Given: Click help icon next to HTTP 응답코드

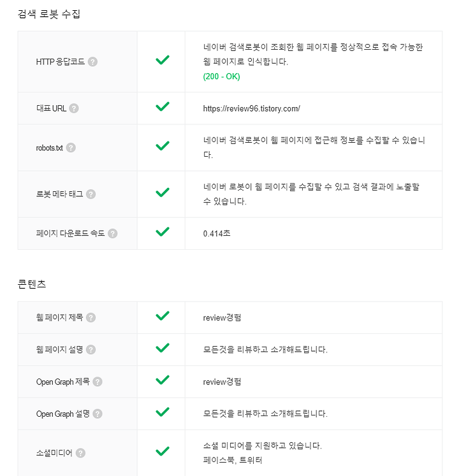Looking at the screenshot, I should point(92,62).
